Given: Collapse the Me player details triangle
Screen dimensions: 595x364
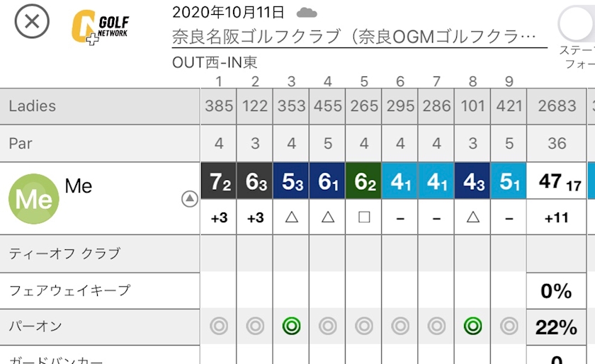Looking at the screenshot, I should click(x=189, y=198).
